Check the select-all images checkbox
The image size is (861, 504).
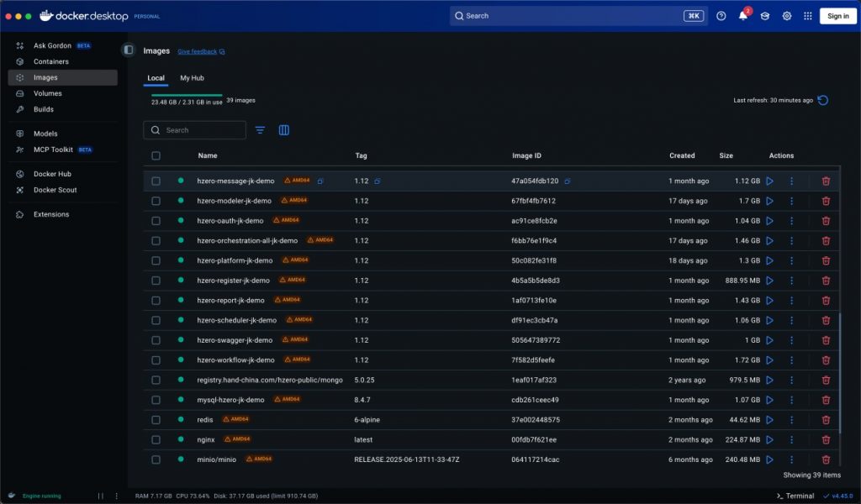(156, 155)
